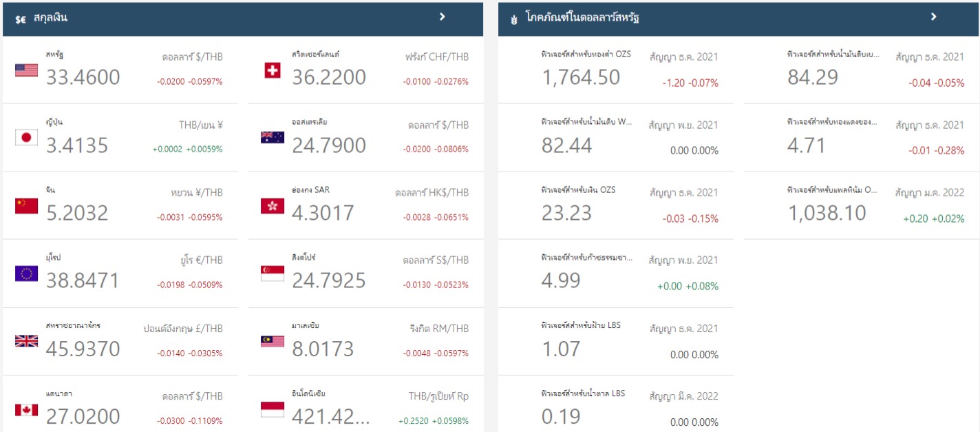The width and height of the screenshot is (980, 432).
Task: Select the yuan rate 5.2032
Action: point(77,213)
